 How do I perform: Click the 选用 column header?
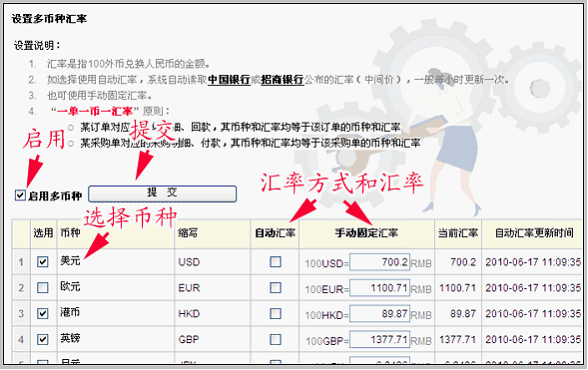(43, 233)
